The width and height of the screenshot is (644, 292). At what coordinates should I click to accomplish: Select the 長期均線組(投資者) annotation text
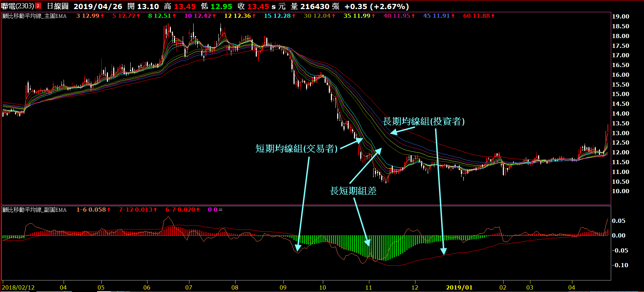tap(424, 121)
